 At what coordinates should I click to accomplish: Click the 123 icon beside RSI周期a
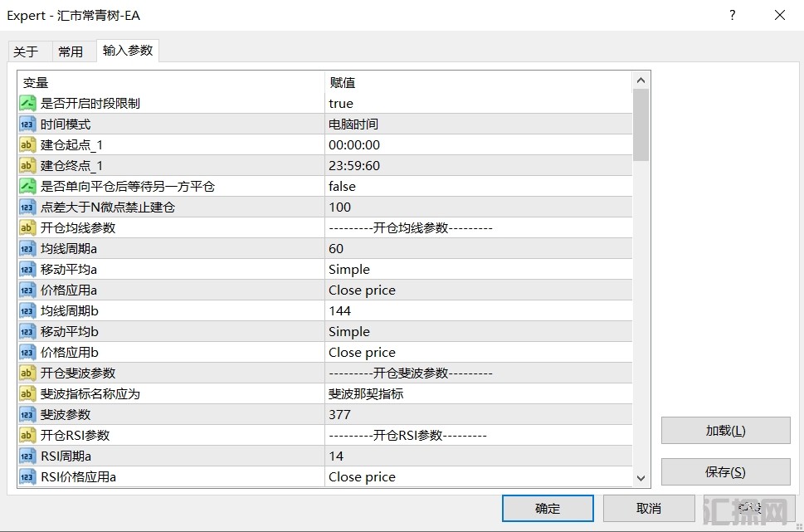pos(27,456)
